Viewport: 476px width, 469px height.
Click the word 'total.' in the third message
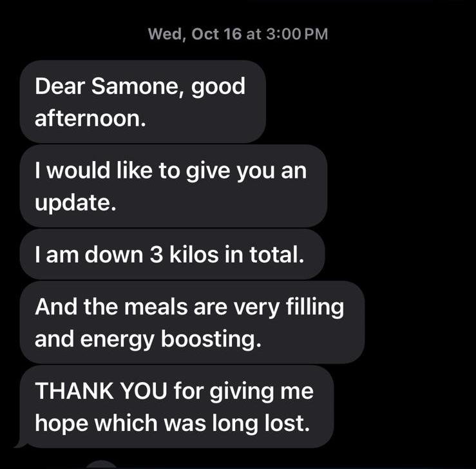pyautogui.click(x=276, y=254)
